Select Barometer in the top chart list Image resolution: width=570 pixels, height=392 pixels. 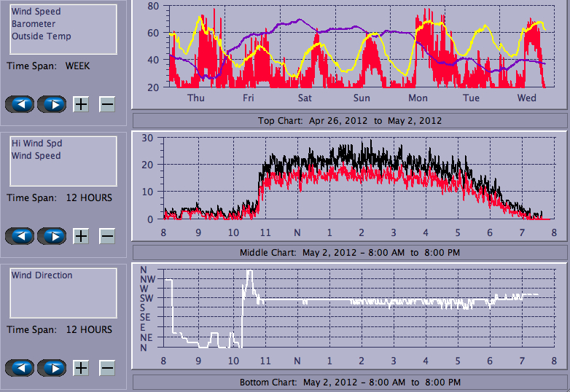pos(33,24)
